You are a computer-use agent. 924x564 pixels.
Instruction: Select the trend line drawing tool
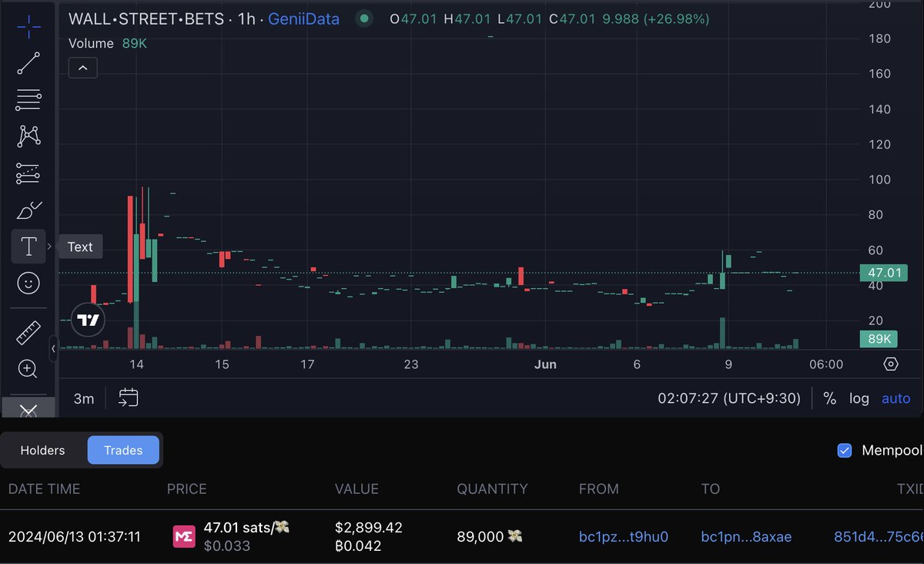[x=28, y=63]
